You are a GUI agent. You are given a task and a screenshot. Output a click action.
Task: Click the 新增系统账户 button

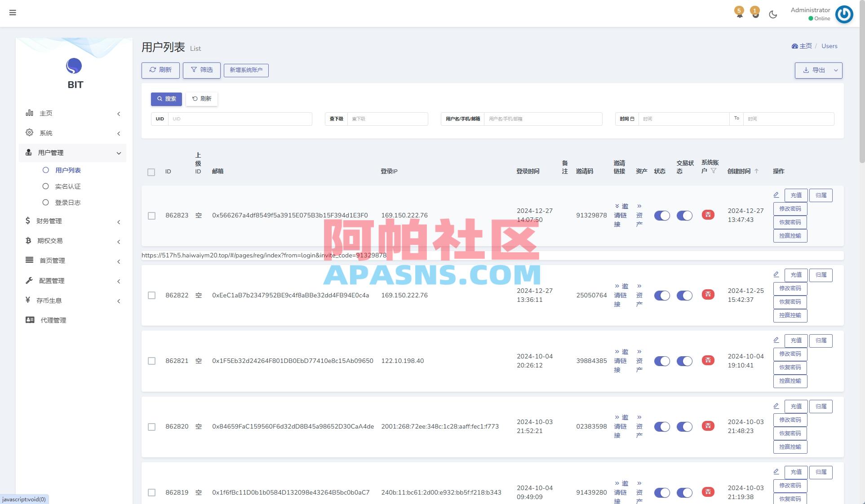pyautogui.click(x=246, y=70)
